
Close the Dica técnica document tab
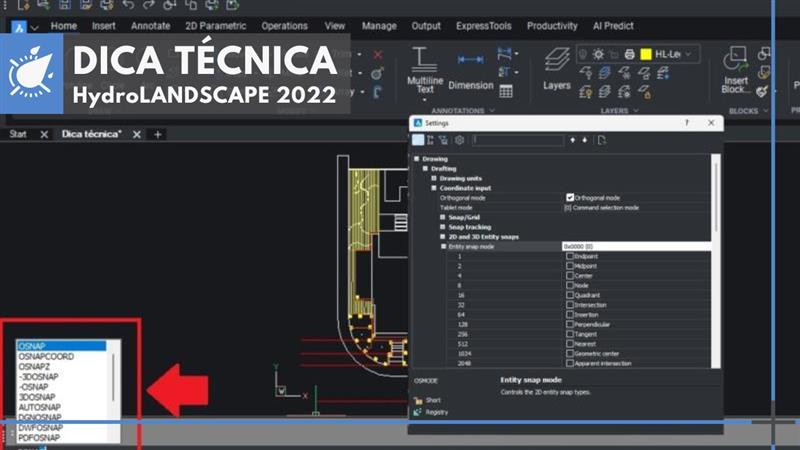click(x=137, y=134)
